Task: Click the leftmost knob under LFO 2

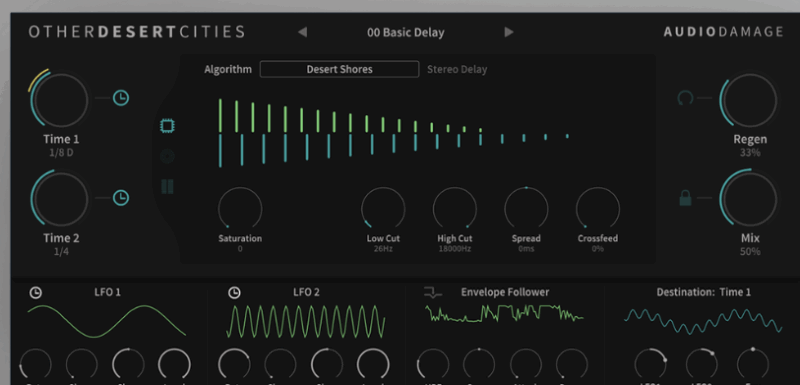Action: [x=234, y=365]
